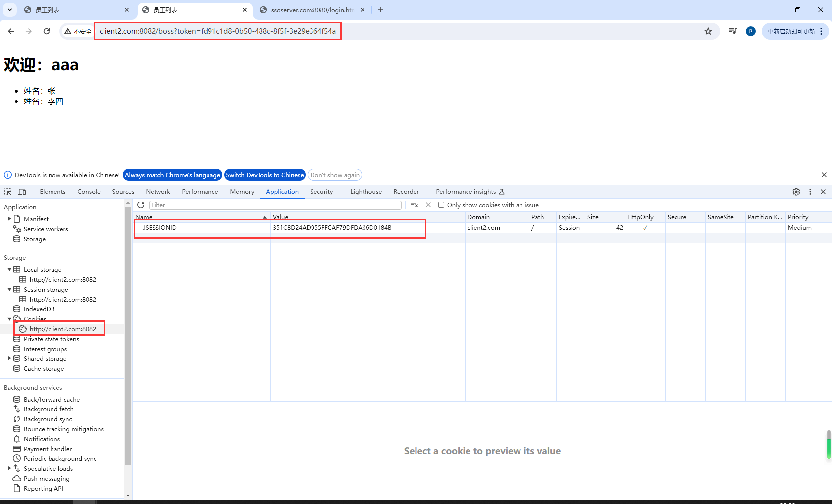832x504 pixels.
Task: Switch to the Elements tab
Action: point(52,192)
